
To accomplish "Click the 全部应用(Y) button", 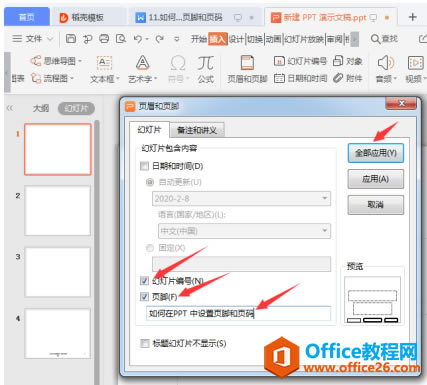I will (376, 153).
